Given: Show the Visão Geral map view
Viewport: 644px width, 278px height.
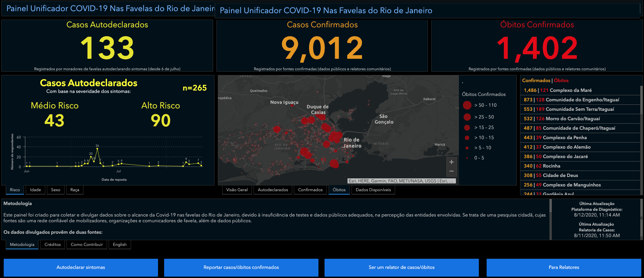Looking at the screenshot, I should (237, 190).
